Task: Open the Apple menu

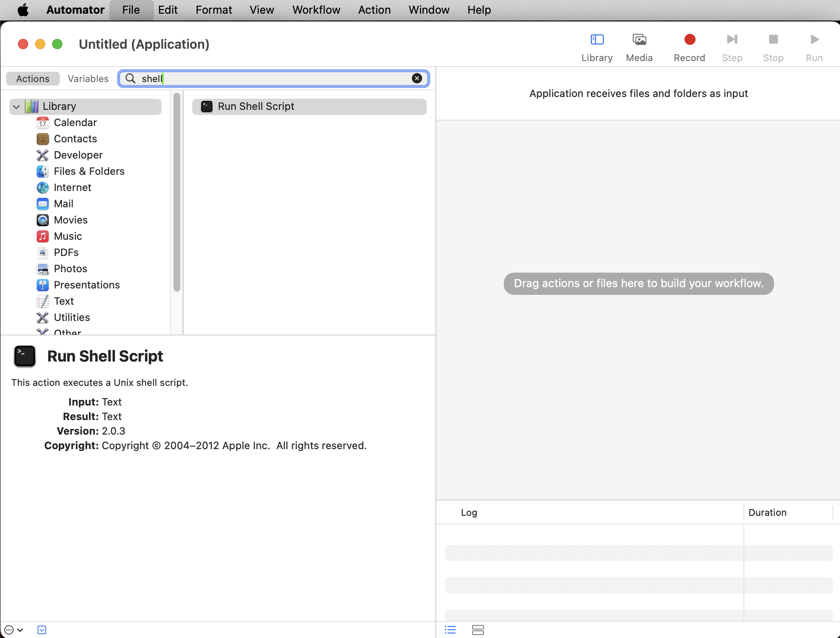Action: click(x=23, y=10)
